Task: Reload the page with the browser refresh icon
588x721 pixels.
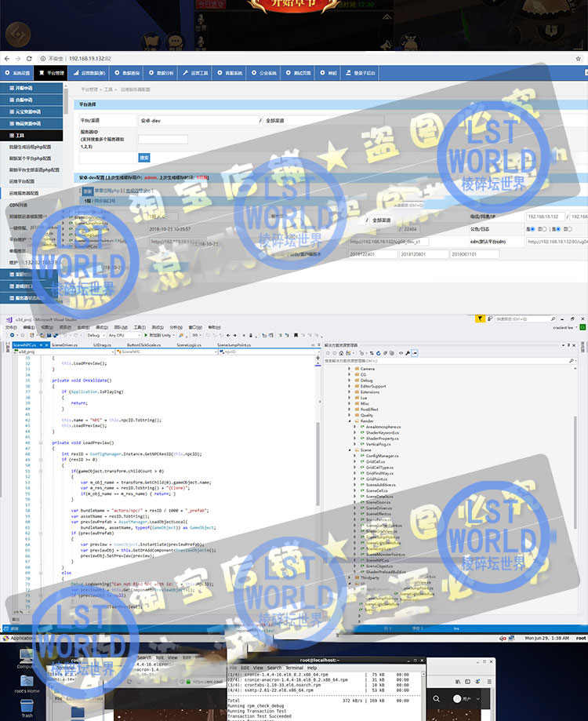Action: coord(29,59)
